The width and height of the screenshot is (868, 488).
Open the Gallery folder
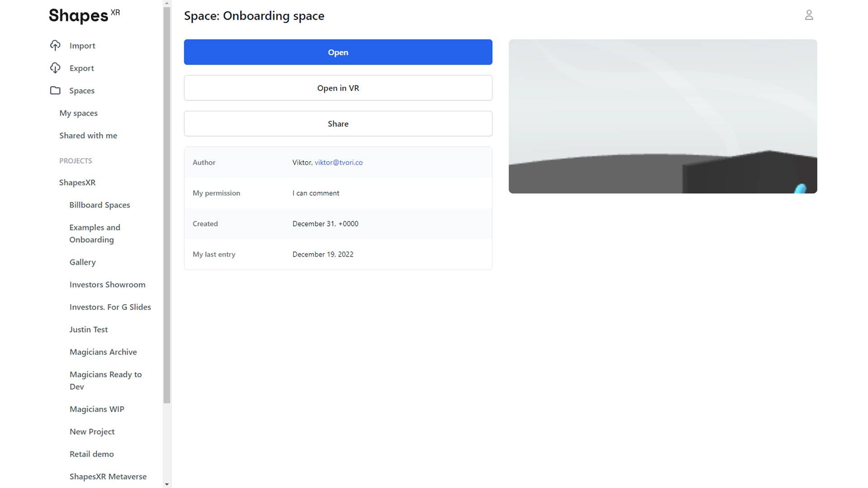[82, 262]
